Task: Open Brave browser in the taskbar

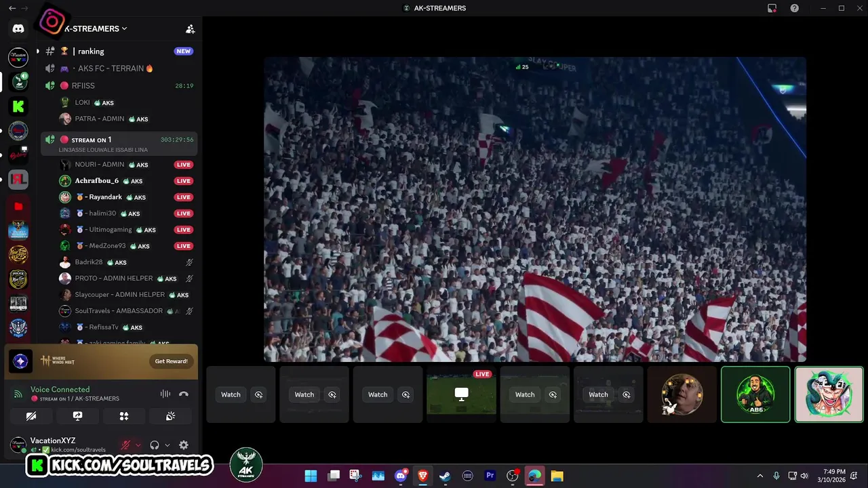Action: [422, 476]
